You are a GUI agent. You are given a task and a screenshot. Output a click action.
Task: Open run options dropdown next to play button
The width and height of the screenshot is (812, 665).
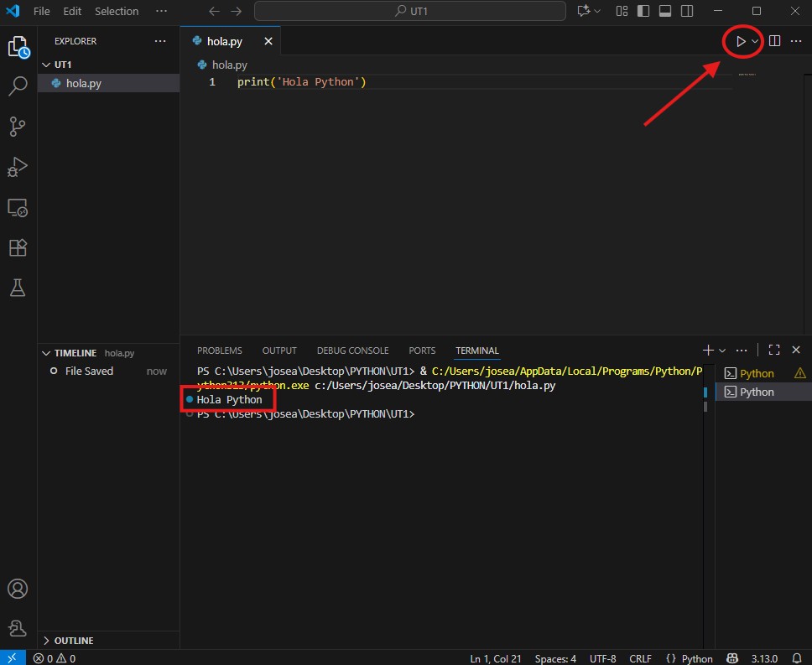(x=755, y=41)
